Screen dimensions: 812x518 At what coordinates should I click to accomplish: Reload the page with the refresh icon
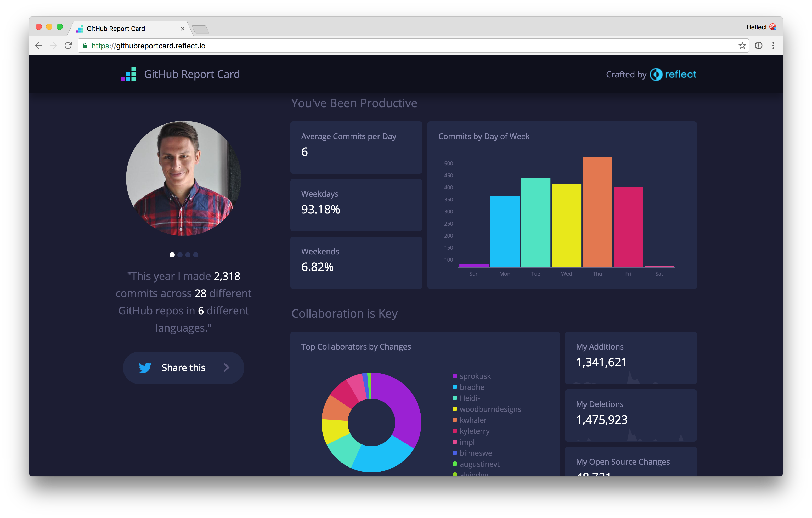tap(68, 46)
